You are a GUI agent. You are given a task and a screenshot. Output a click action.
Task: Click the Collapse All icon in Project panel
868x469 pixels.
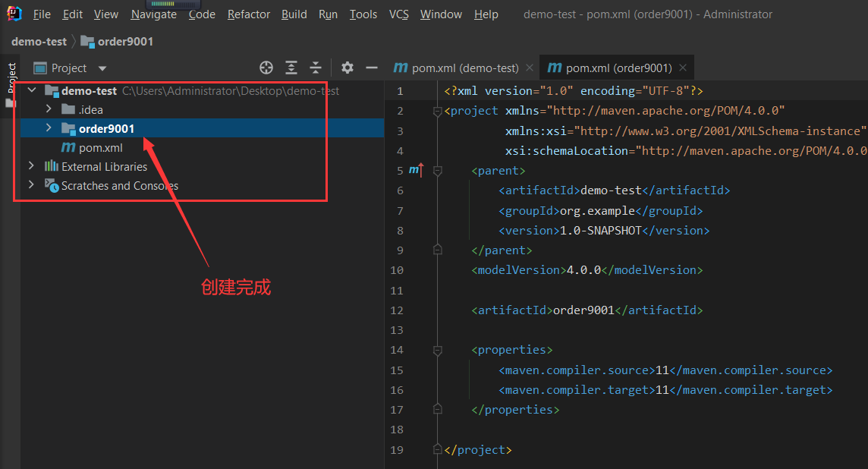[x=316, y=68]
